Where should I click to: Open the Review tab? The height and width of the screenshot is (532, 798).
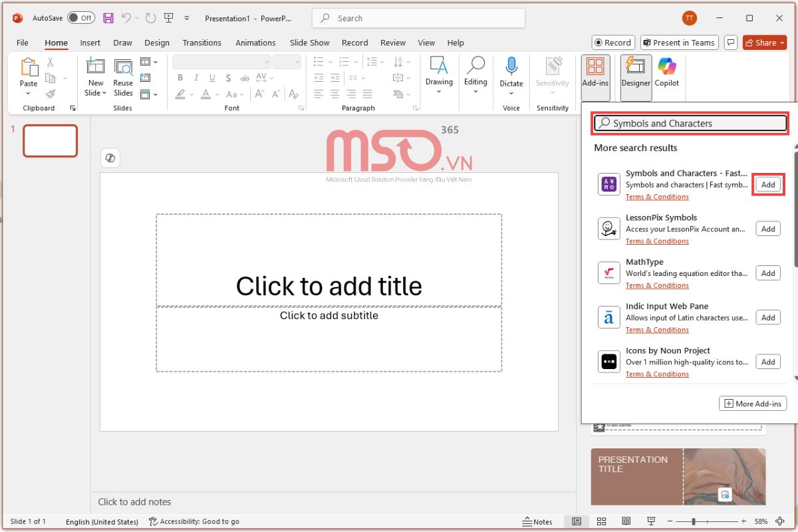[x=393, y=43]
